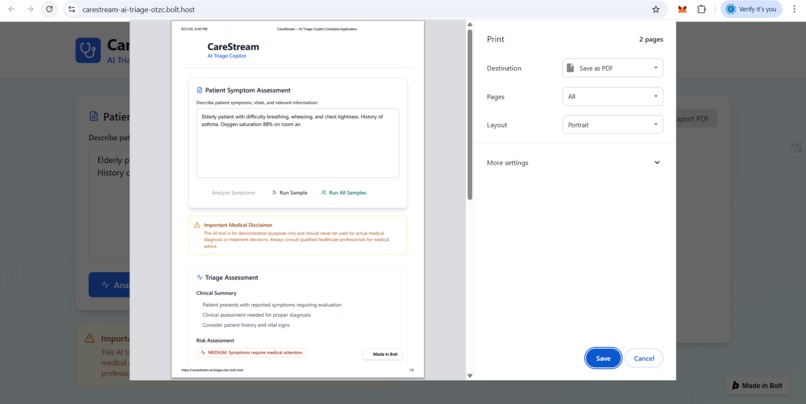
Task: Click the Clinical Summary label
Action: (x=216, y=293)
